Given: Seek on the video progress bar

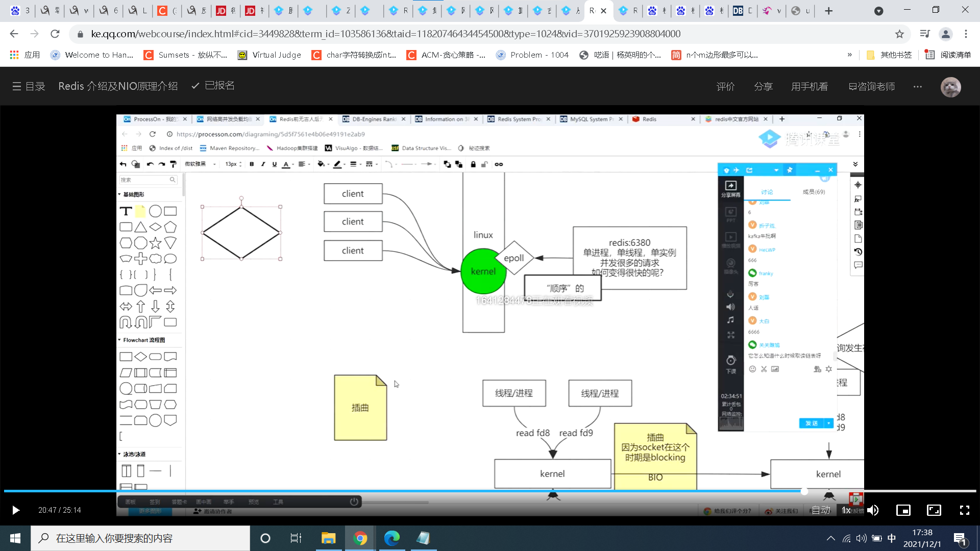Looking at the screenshot, I should click(490, 491).
